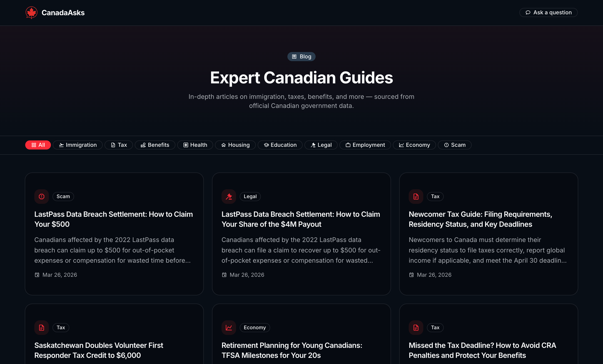Image resolution: width=603 pixels, height=364 pixels.
Task: Click the chart icon on Retirement Planning card
Action: 229,327
